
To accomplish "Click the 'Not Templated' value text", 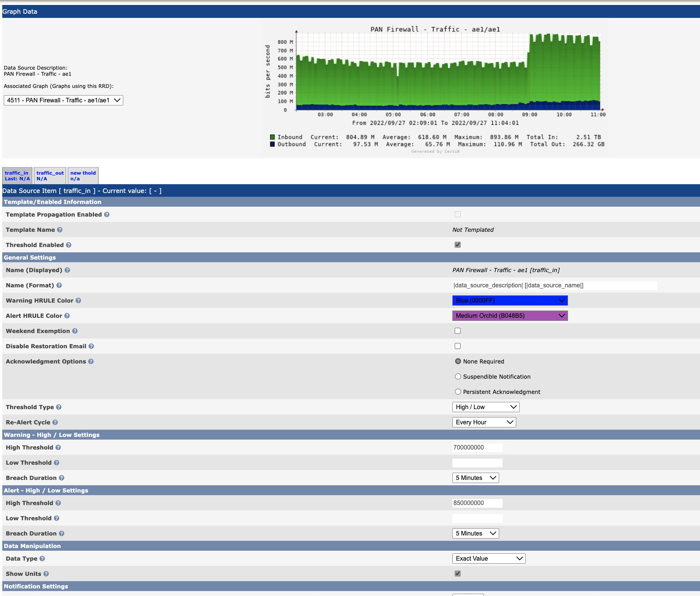I will (473, 230).
